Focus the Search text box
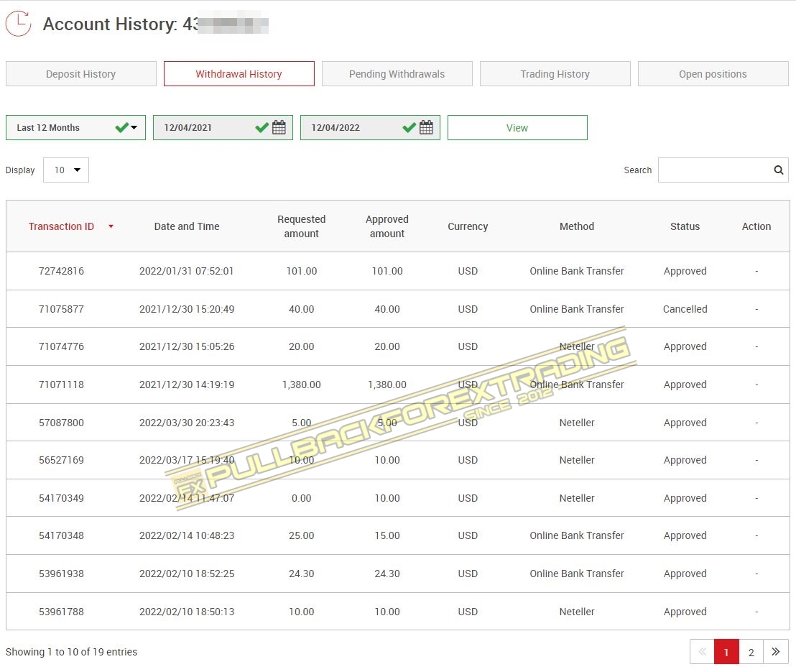The width and height of the screenshot is (796, 672). pos(715,170)
